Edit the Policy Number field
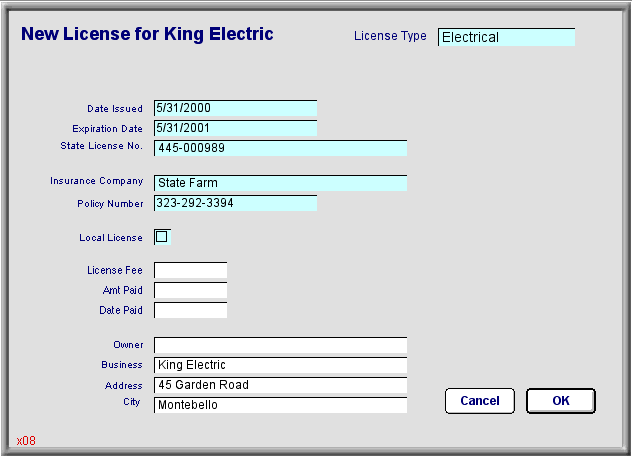The width and height of the screenshot is (632, 457). [235, 203]
